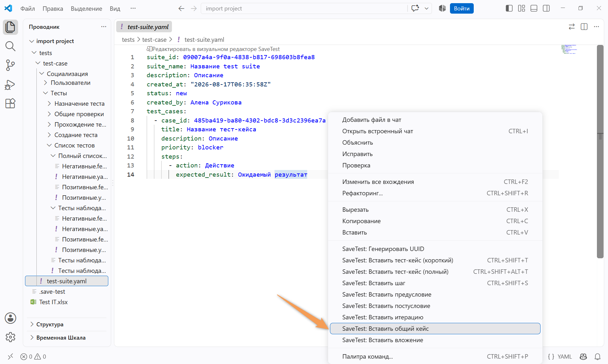The height and width of the screenshot is (364, 608).
Task: Collapse the Социализация folder
Action: pyautogui.click(x=42, y=74)
